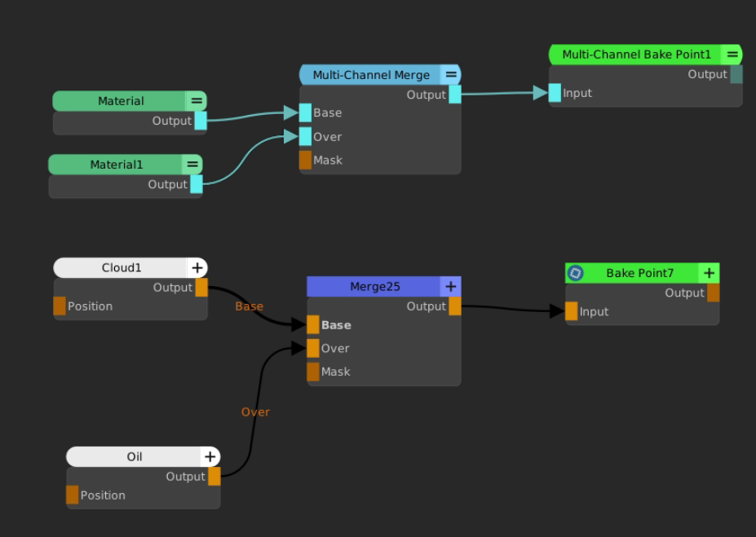756x537 pixels.
Task: Click equals icon on Multi-Channel Bake Point1
Action: (732, 55)
